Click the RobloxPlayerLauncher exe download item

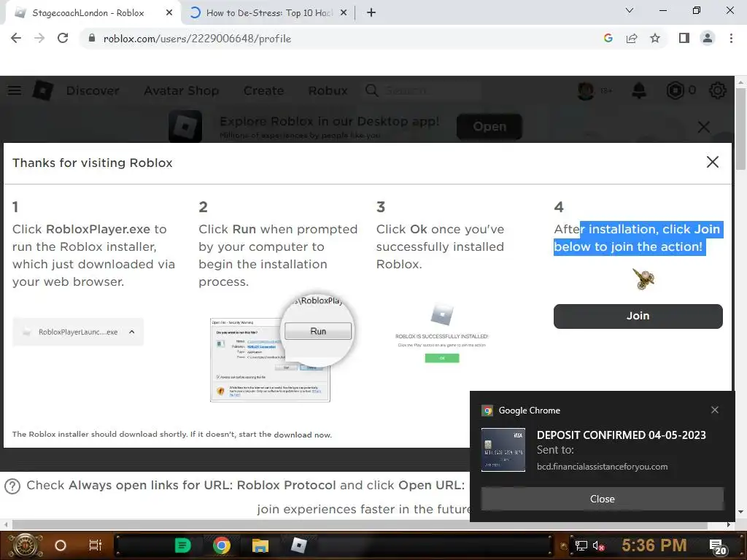pyautogui.click(x=77, y=332)
